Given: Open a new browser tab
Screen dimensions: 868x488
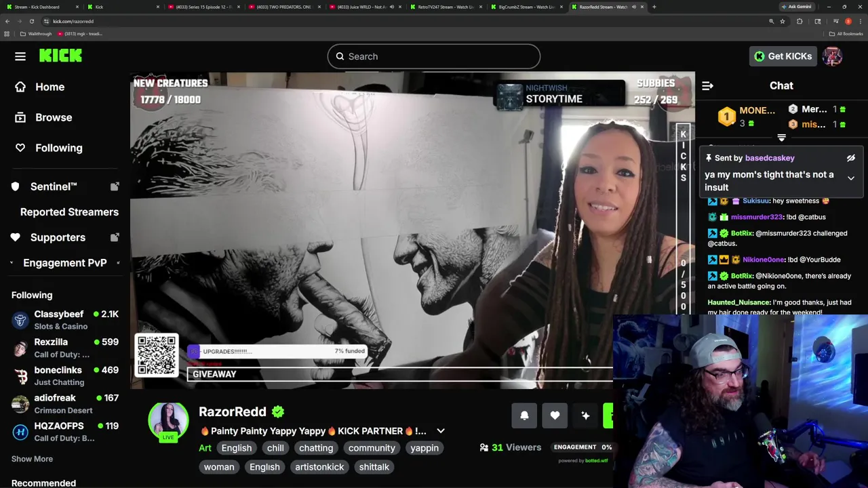Looking at the screenshot, I should coord(654,7).
